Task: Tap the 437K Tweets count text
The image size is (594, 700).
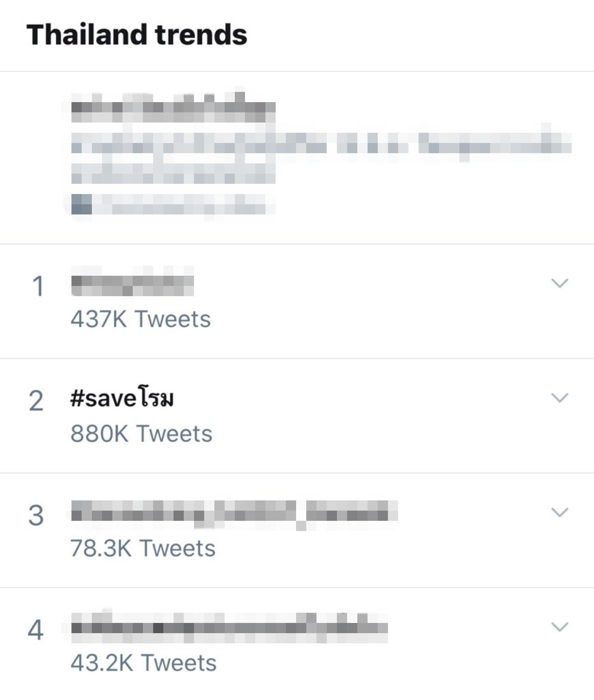Action: 141,319
